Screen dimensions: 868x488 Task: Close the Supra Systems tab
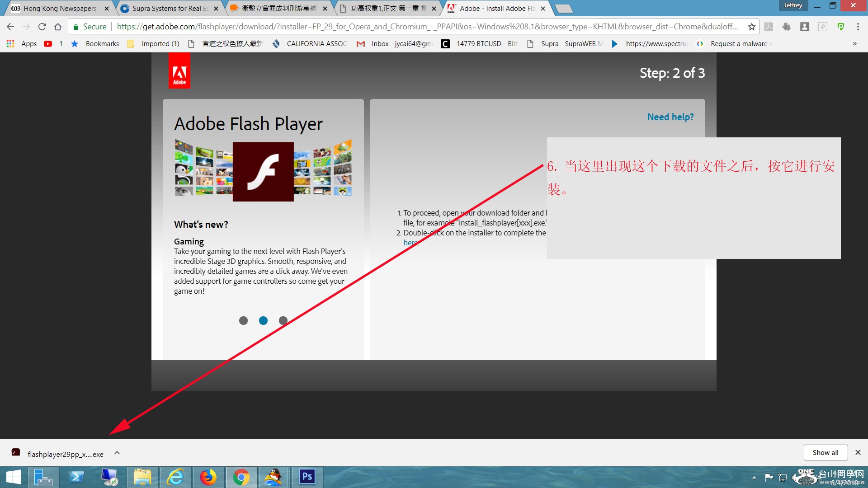pos(216,9)
